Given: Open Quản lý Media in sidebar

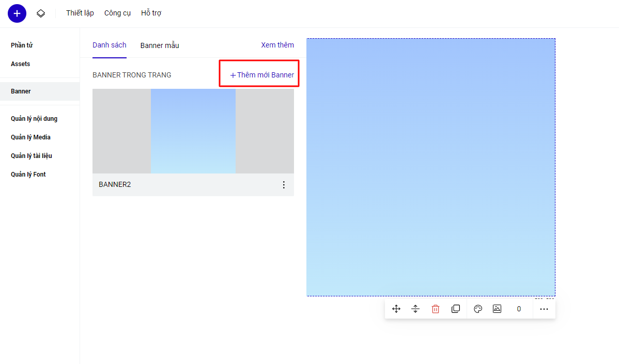Looking at the screenshot, I should tap(30, 137).
